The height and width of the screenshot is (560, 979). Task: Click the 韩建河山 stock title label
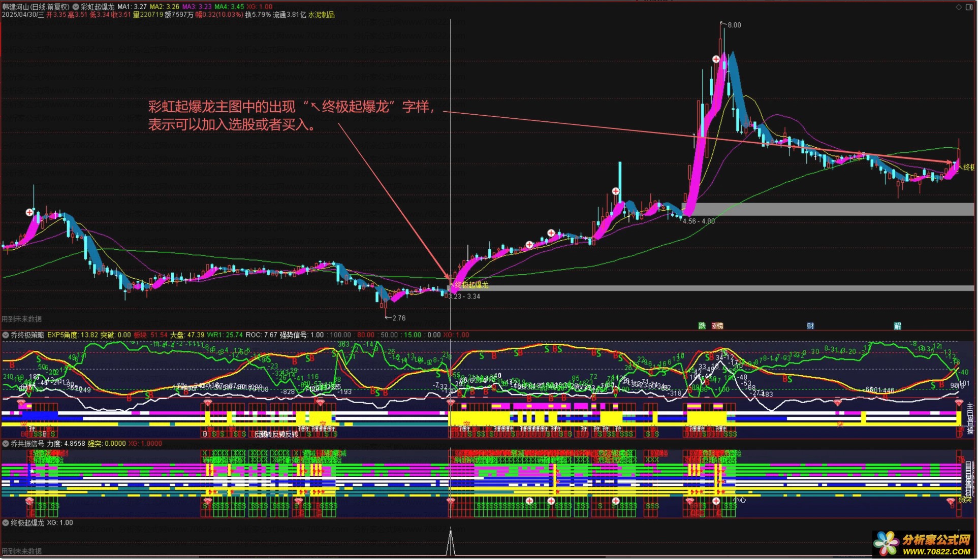click(x=15, y=7)
